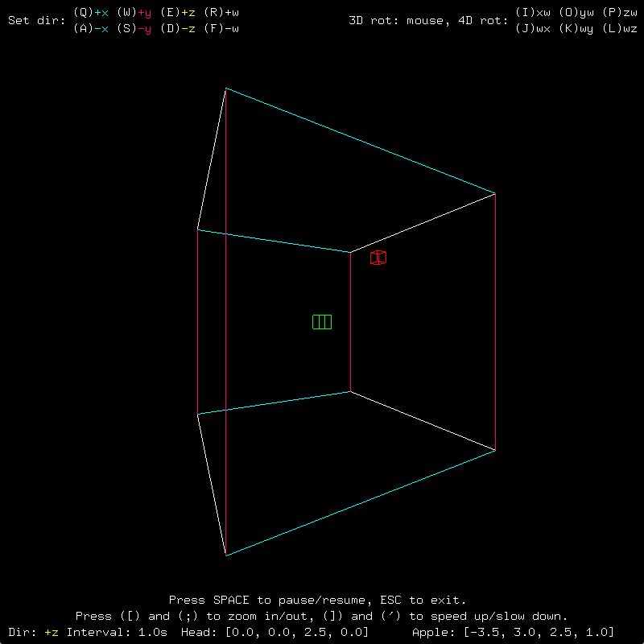Select the (E)+z direction label
The height and width of the screenshot is (644, 644).
pos(178,13)
